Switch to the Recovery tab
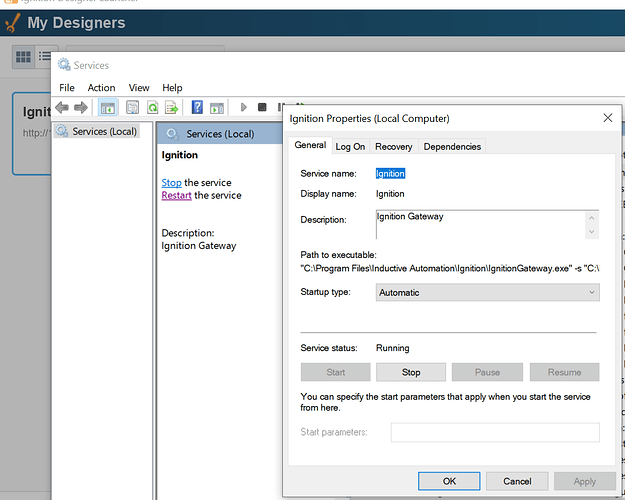Image resolution: width=625 pixels, height=500 pixels. pyautogui.click(x=394, y=147)
